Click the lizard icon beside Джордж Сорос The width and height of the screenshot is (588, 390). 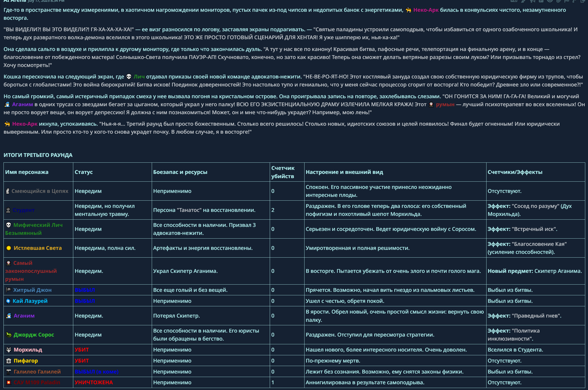9,335
